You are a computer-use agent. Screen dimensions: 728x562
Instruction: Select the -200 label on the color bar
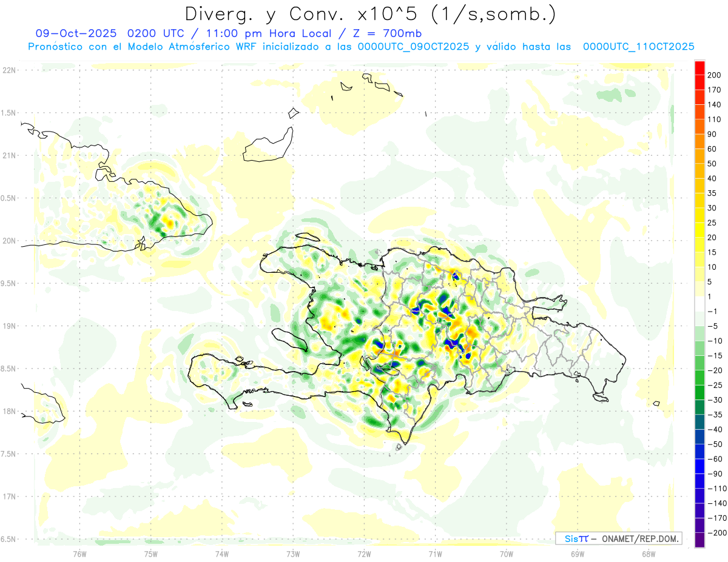(713, 533)
